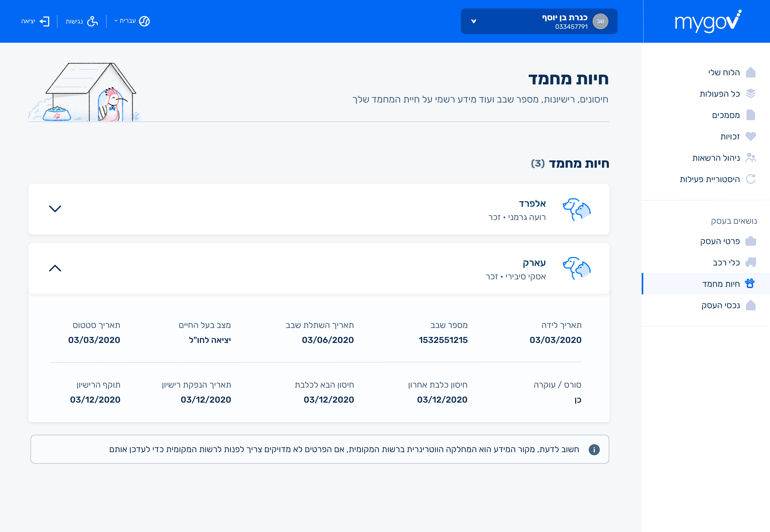770x532 pixels.
Task: Click the refresh icon for היסטוריית פעילות
Action: (x=750, y=179)
